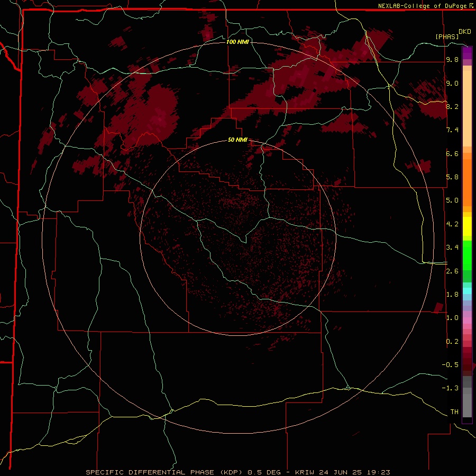The height and width of the screenshot is (476, 476).
Task: Click the cyan segment of the color bar
Action: 467,291
